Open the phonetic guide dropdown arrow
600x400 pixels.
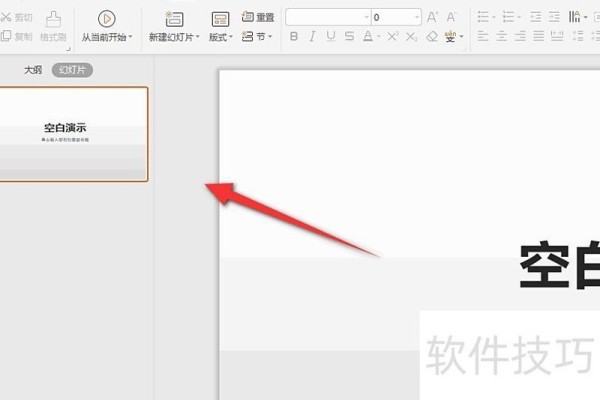tap(461, 37)
